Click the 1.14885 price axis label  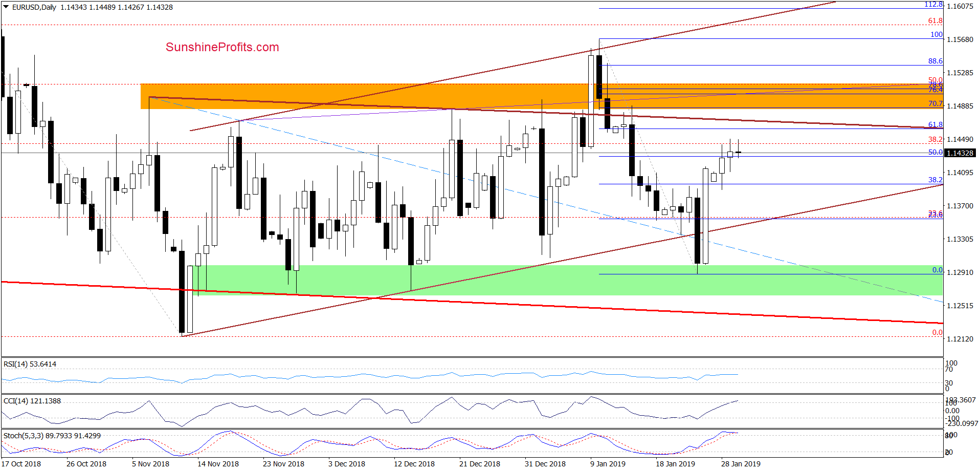point(960,106)
